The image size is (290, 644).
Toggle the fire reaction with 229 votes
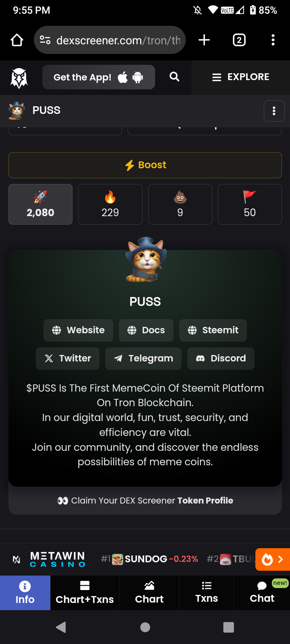[x=110, y=204]
